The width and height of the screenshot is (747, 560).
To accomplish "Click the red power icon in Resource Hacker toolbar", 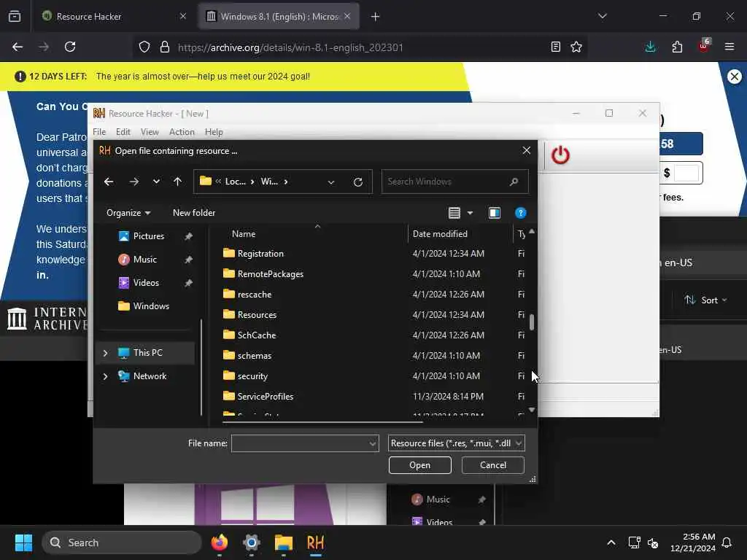I will pos(560,155).
